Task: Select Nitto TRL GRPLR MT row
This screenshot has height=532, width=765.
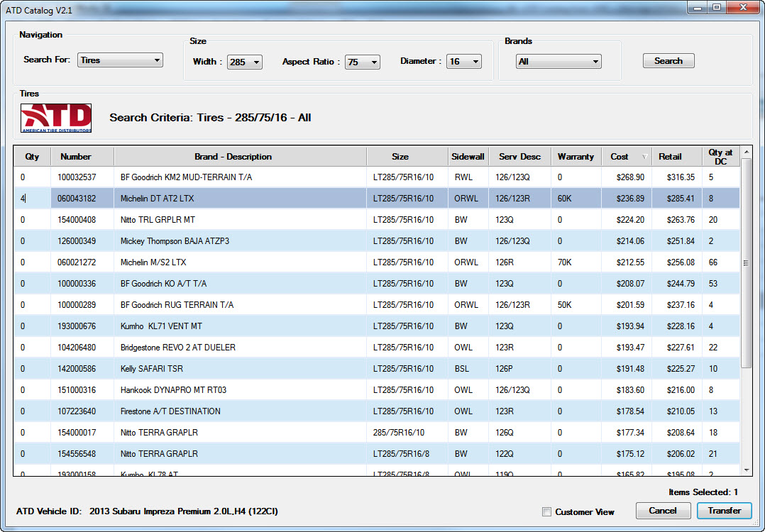Action: (377, 220)
